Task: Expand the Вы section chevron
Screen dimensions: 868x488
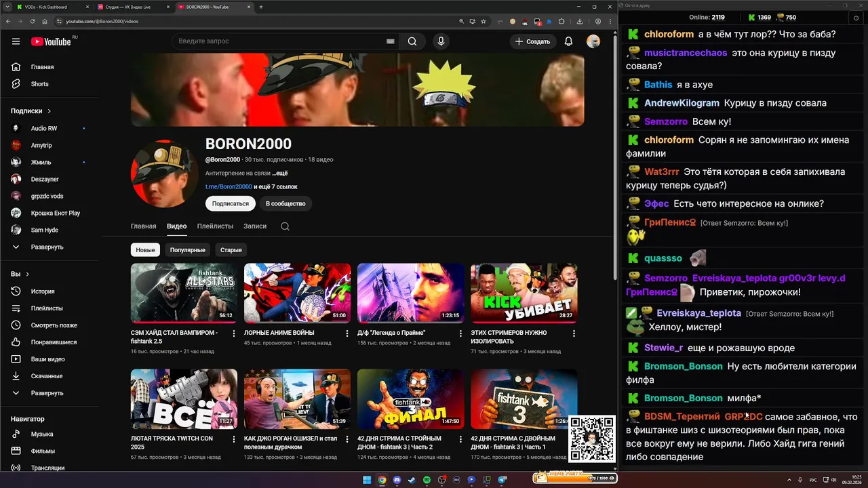Action: pos(28,274)
